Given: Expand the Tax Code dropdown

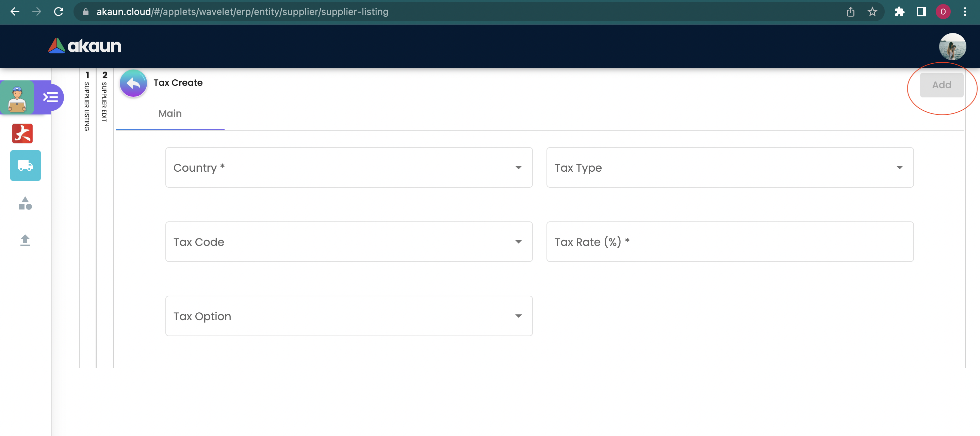Looking at the screenshot, I should [x=348, y=242].
